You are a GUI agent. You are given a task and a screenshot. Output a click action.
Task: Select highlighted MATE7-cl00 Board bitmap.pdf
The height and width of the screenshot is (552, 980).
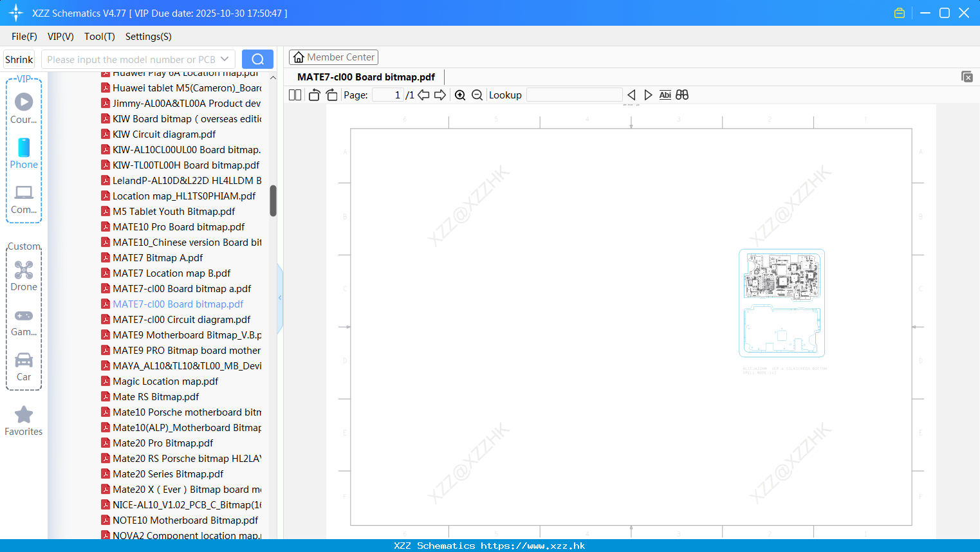pyautogui.click(x=178, y=304)
